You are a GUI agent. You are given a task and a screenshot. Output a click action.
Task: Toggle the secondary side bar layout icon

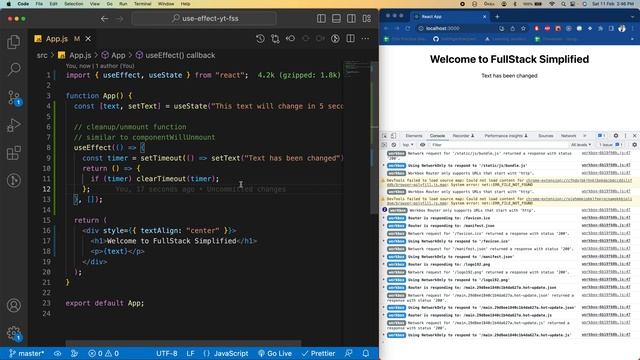[351, 18]
